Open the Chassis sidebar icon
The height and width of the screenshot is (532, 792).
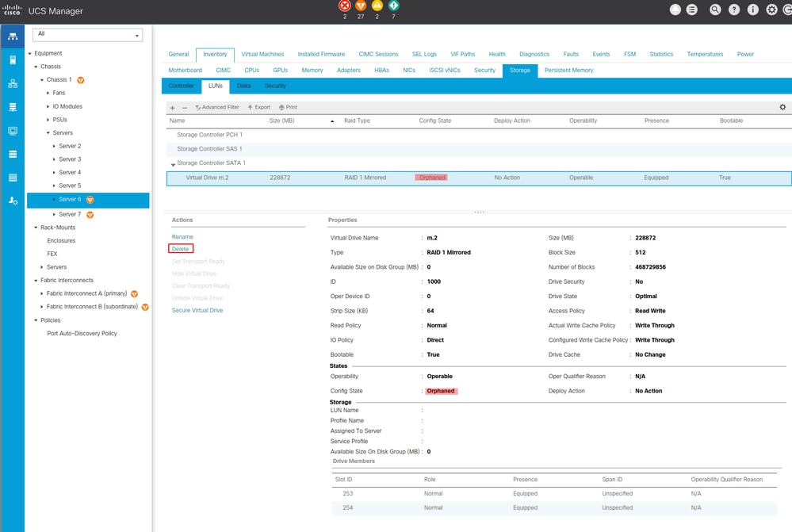[x=13, y=178]
